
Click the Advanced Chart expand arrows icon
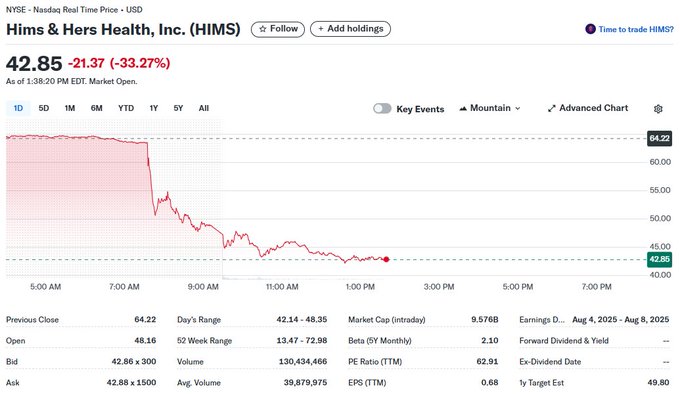552,108
